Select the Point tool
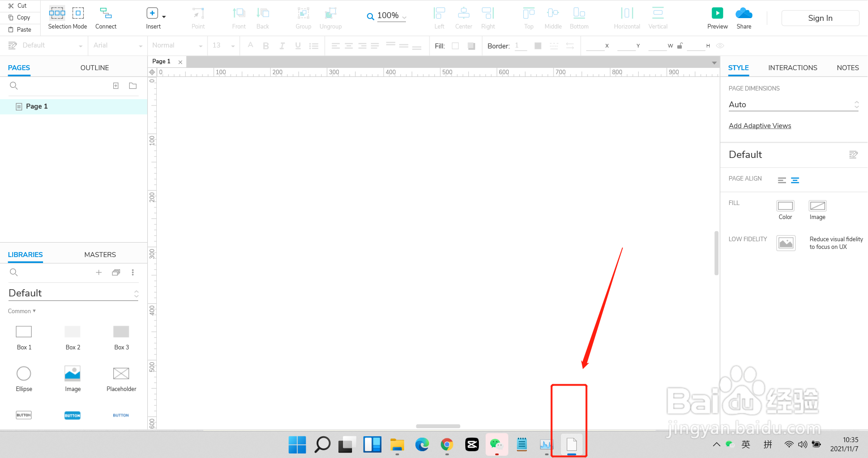 (198, 18)
